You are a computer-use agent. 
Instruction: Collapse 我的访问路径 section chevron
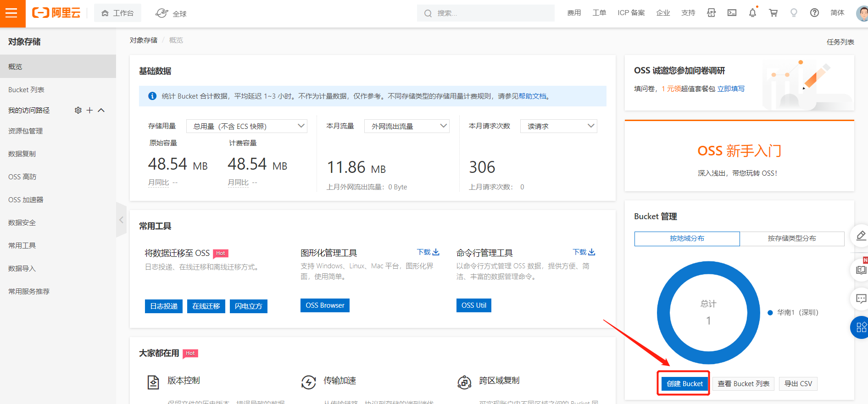pos(101,110)
